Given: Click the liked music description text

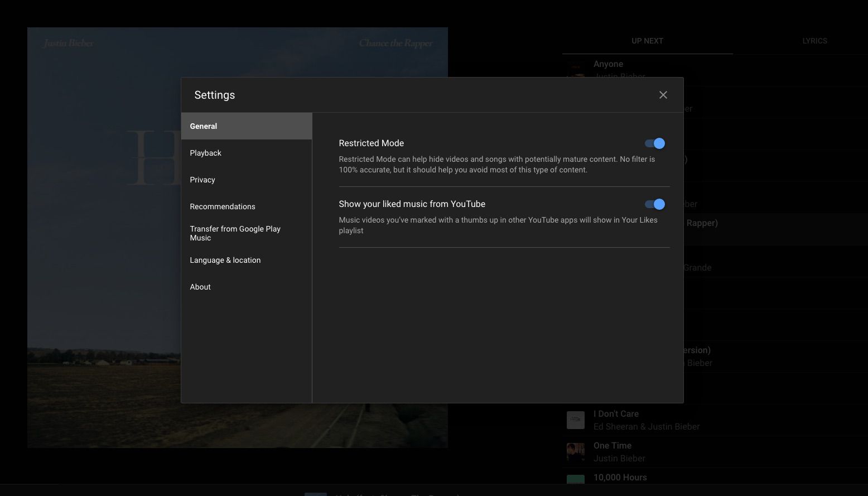Looking at the screenshot, I should (498, 225).
